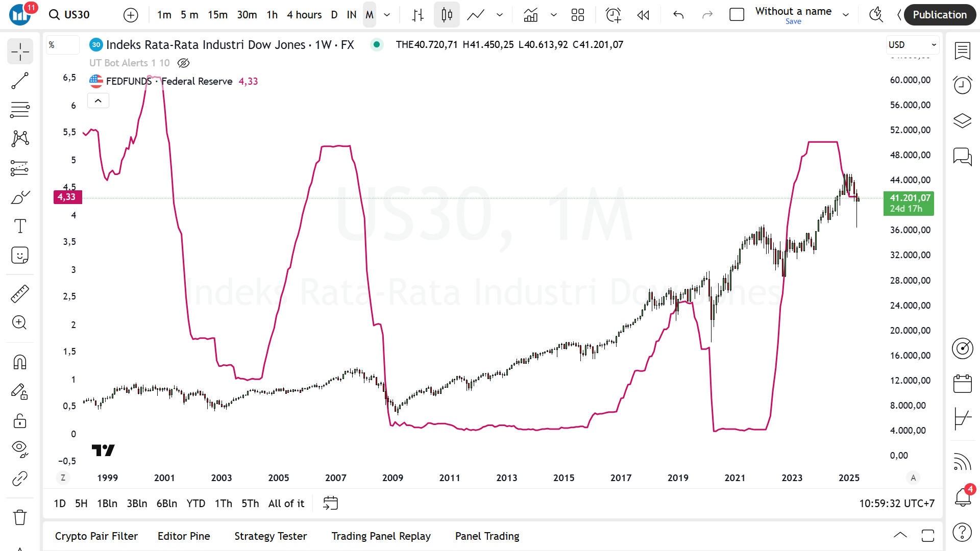The height and width of the screenshot is (551, 980).
Task: Select the M monthly timeframe
Action: click(x=370, y=15)
